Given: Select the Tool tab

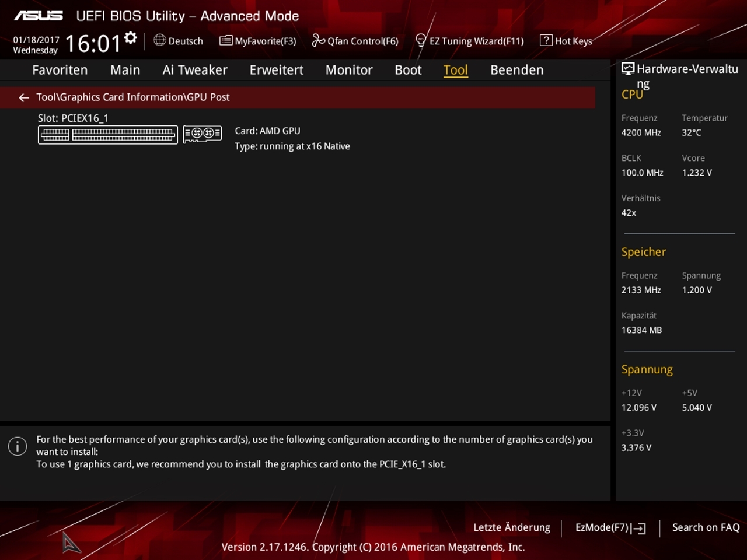Looking at the screenshot, I should 456,70.
